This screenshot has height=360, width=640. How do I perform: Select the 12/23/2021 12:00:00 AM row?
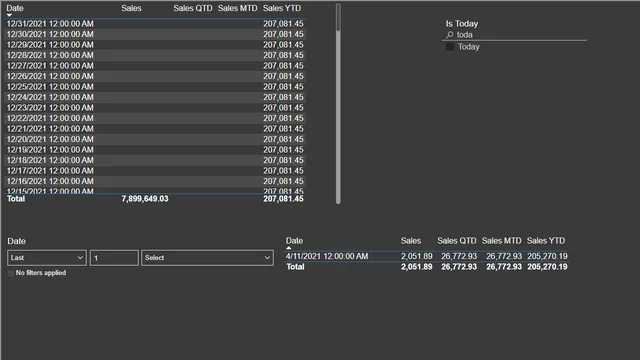click(155, 108)
